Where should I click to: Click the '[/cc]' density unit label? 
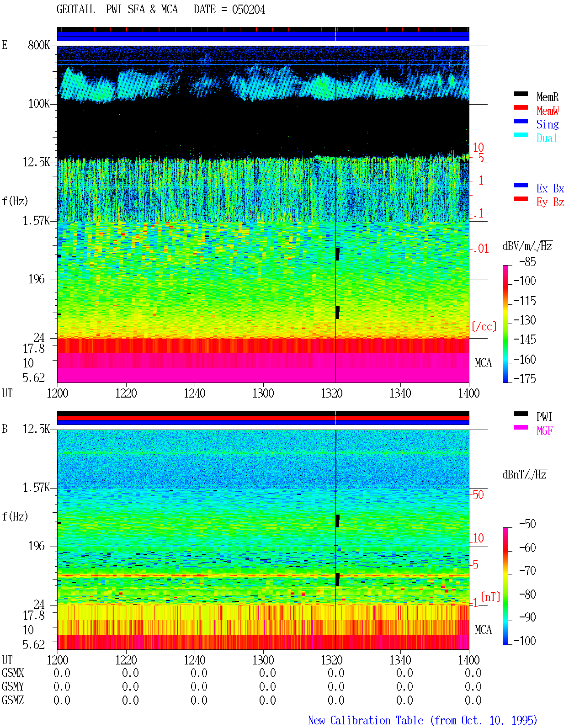point(484,326)
